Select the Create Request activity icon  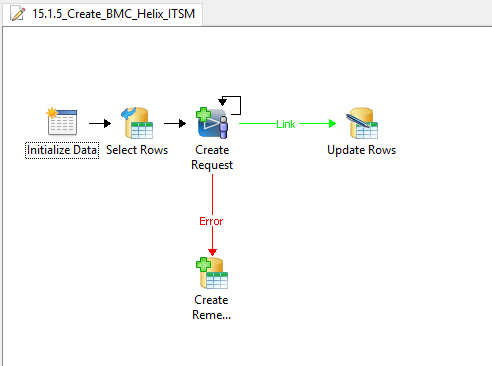tap(212, 123)
